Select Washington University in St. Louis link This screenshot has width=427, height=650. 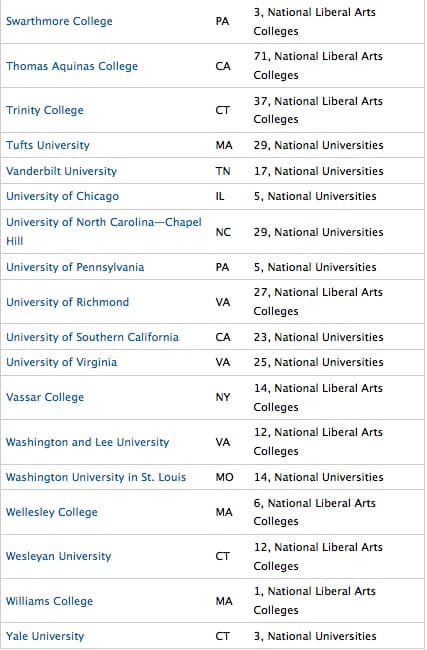pos(96,477)
